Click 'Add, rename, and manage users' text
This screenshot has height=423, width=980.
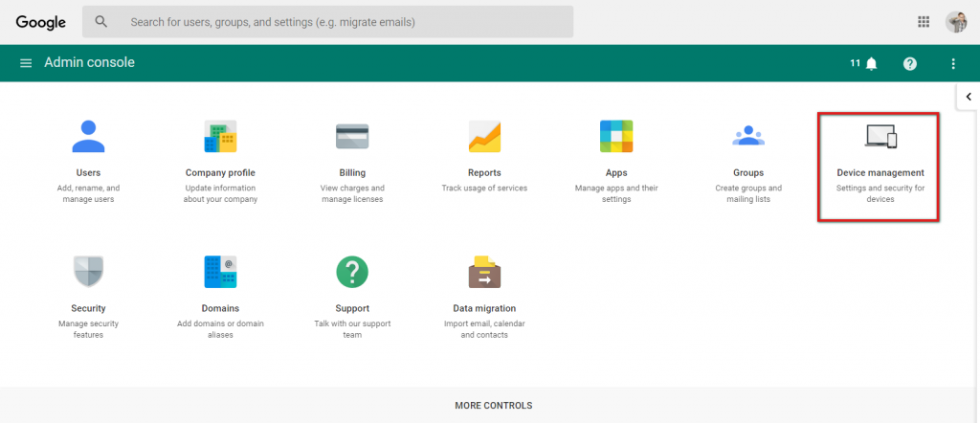[x=88, y=193]
